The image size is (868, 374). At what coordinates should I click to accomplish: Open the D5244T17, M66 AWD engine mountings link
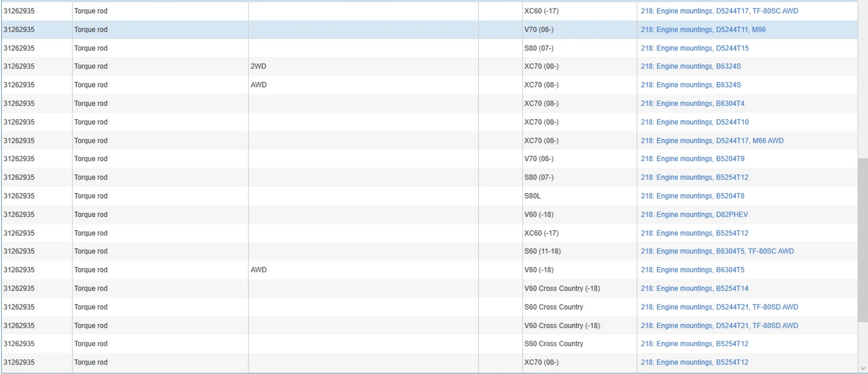[x=712, y=141]
